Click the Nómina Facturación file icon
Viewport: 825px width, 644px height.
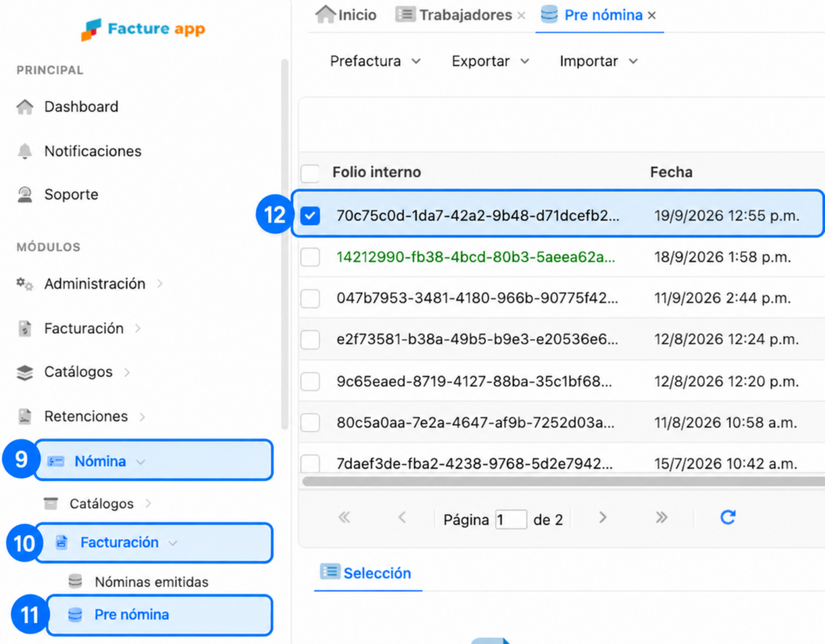coord(61,542)
